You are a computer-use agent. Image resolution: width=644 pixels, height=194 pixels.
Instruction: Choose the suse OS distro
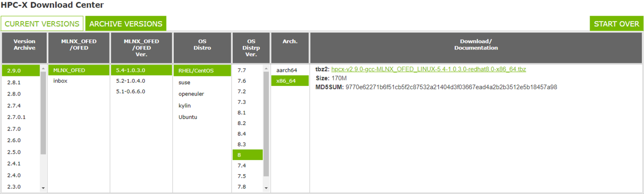[184, 82]
